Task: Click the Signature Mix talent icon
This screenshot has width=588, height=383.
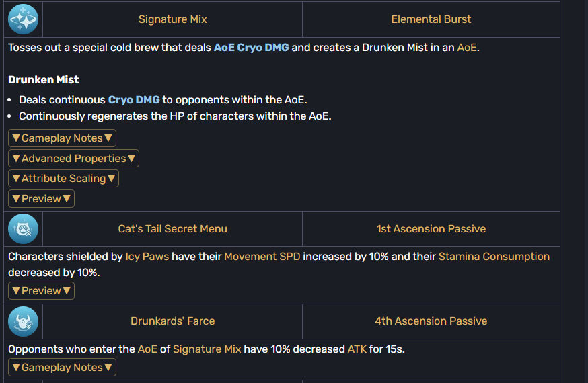Action: [24, 19]
